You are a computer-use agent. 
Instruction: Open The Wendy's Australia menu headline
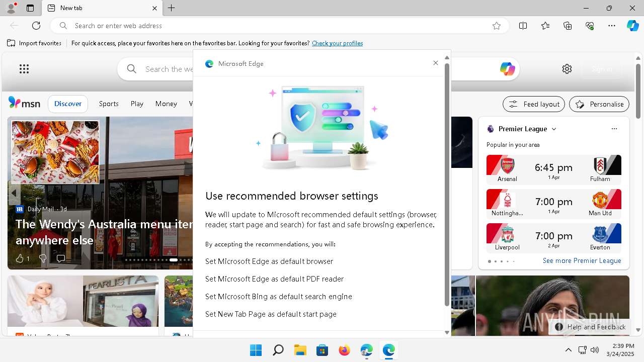pyautogui.click(x=104, y=232)
